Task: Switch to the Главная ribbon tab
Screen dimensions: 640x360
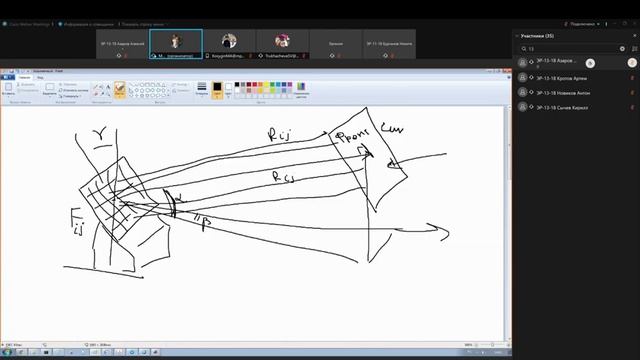Action: [x=24, y=77]
